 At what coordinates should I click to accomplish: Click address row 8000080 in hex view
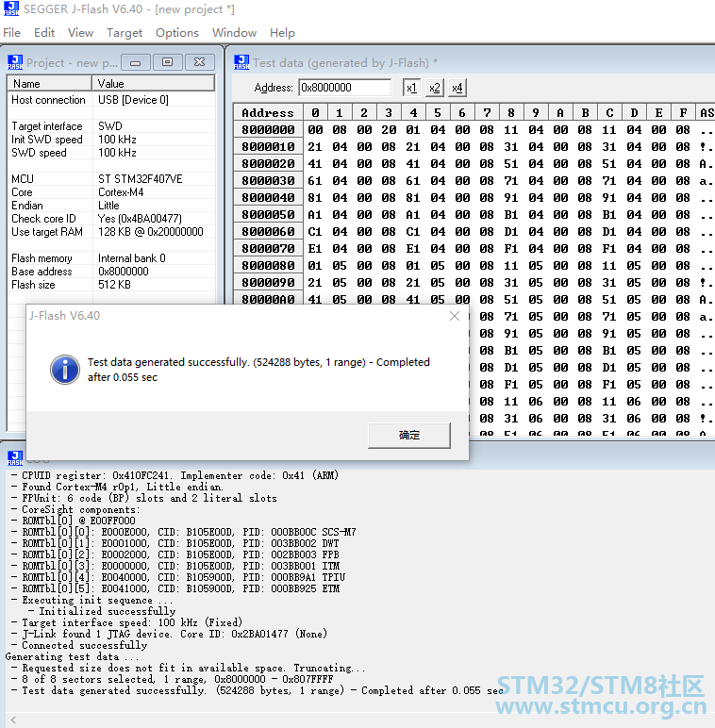coord(268,266)
